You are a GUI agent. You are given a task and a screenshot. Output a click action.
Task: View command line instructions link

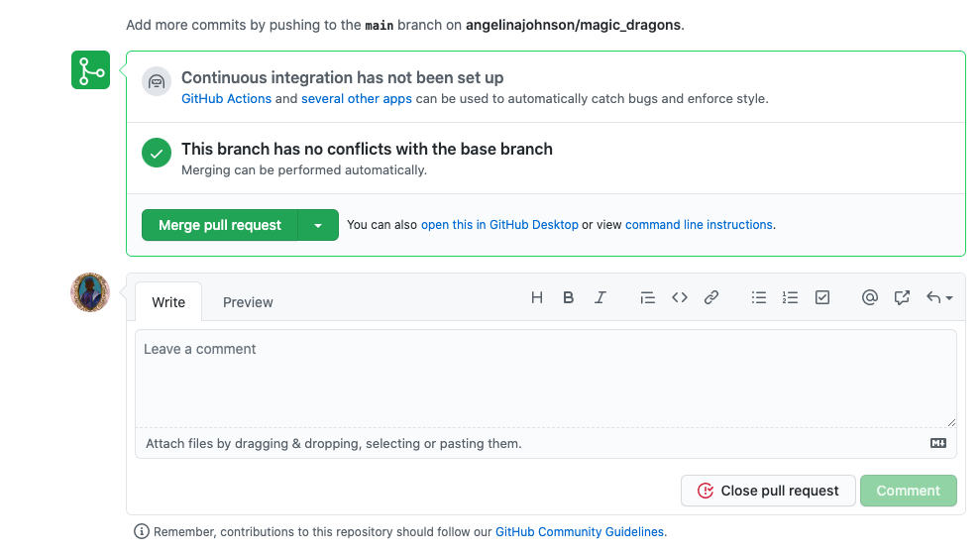pyautogui.click(x=699, y=225)
